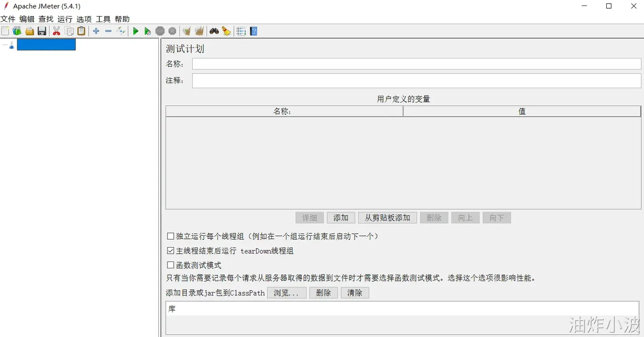This screenshot has width=644, height=337.
Task: Focus the 注释 input field
Action: tap(417, 81)
